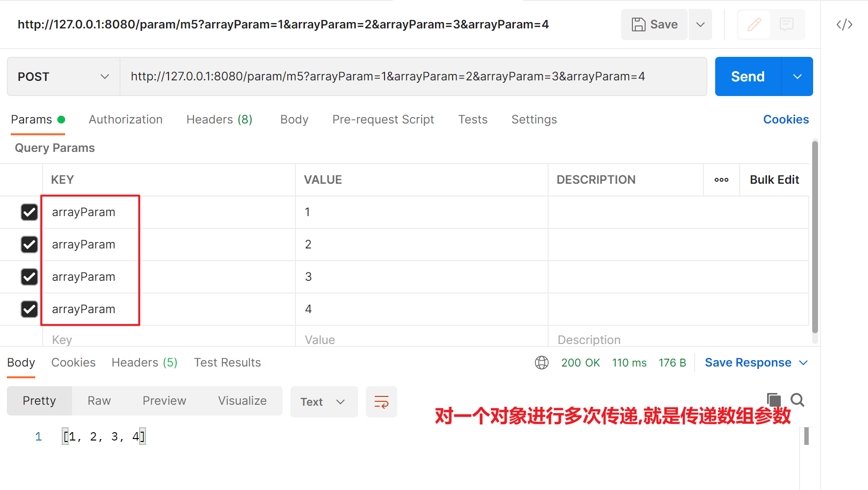The width and height of the screenshot is (868, 490).
Task: Expand the Save Response chevron
Action: click(x=803, y=363)
